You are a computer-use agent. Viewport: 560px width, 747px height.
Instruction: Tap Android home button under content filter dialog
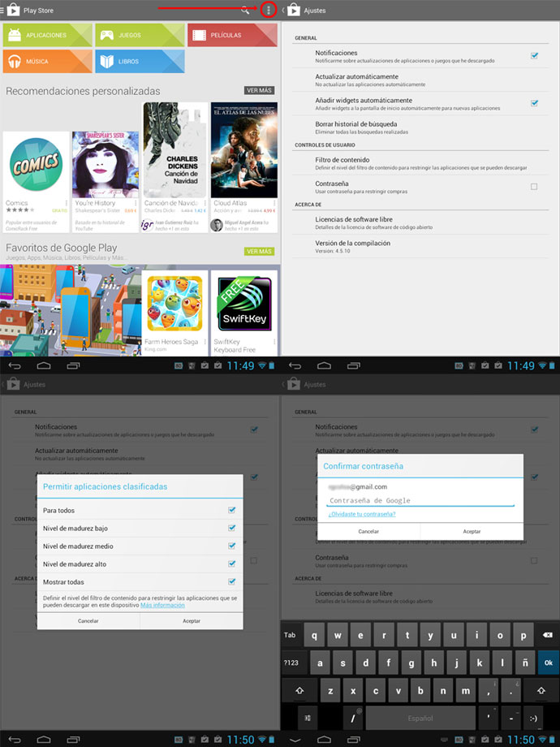click(x=44, y=740)
